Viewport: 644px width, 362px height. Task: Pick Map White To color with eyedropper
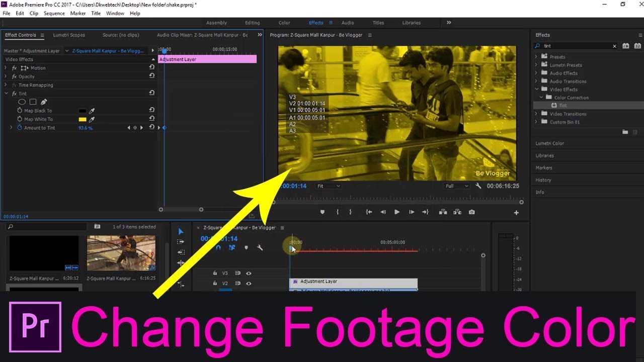tap(92, 119)
